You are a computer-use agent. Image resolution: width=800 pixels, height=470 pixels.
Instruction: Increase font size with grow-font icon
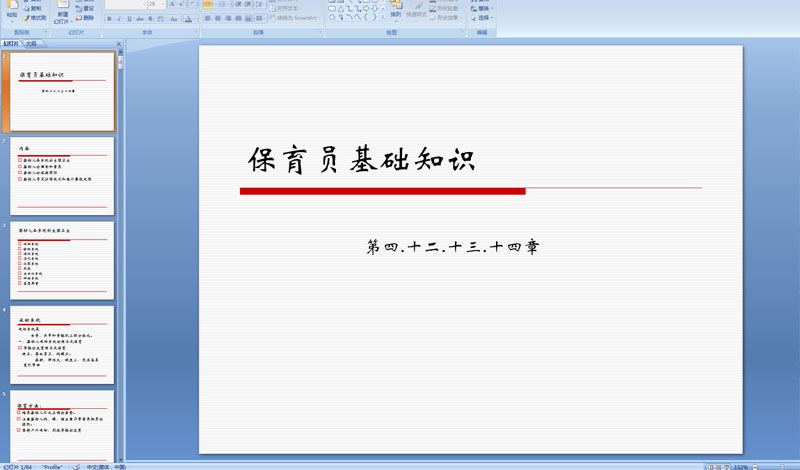pos(172,4)
